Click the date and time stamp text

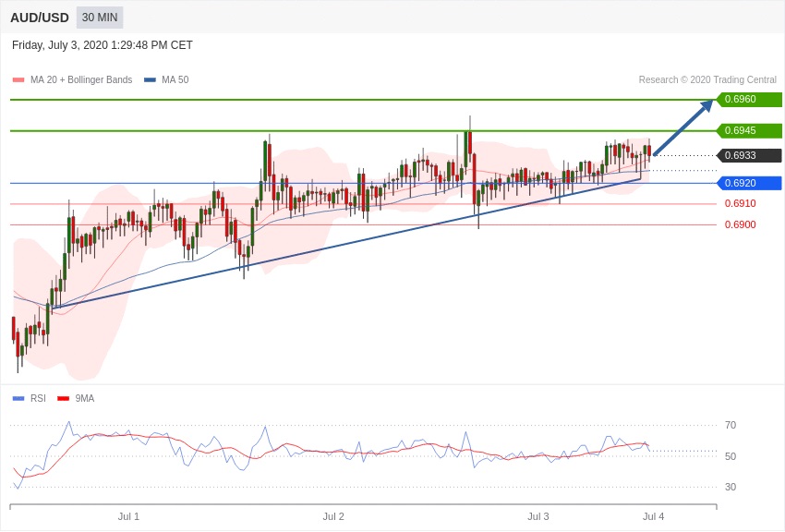tap(103, 45)
